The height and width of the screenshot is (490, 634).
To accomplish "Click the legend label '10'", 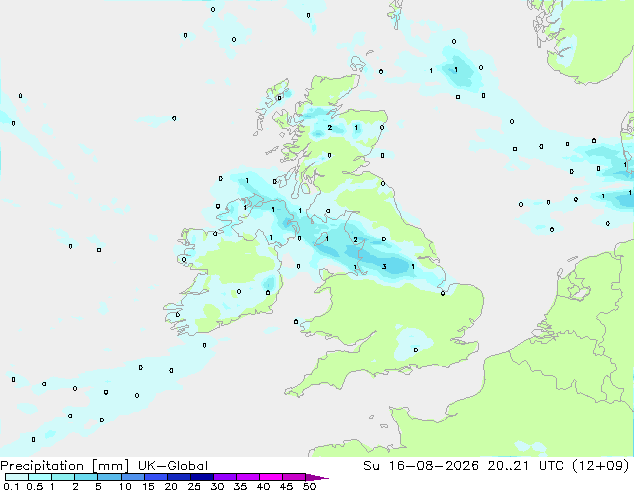I will pyautogui.click(x=125, y=486).
